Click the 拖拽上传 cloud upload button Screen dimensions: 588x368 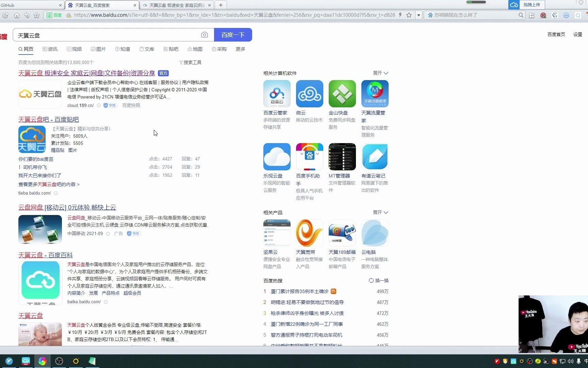[526, 5]
